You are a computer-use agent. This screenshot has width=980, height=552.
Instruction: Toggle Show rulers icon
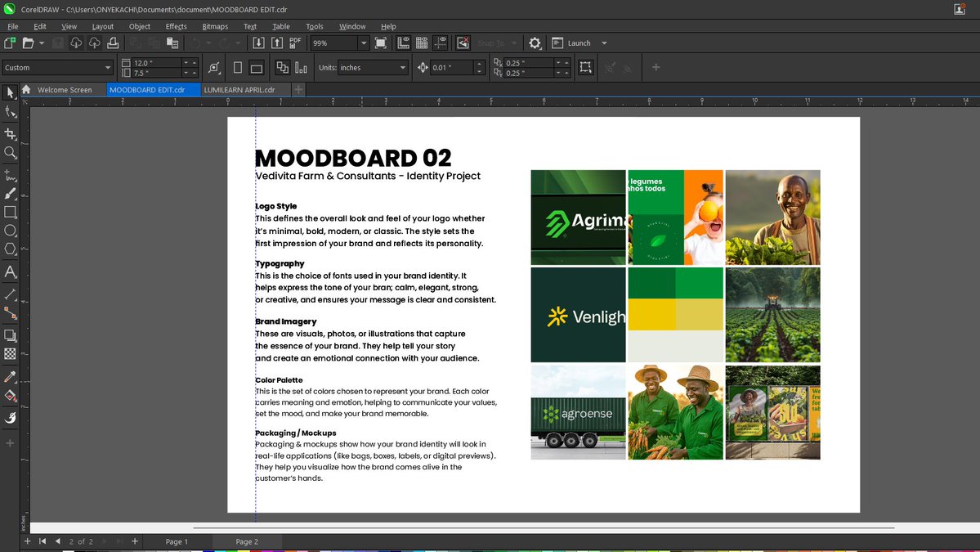point(403,43)
